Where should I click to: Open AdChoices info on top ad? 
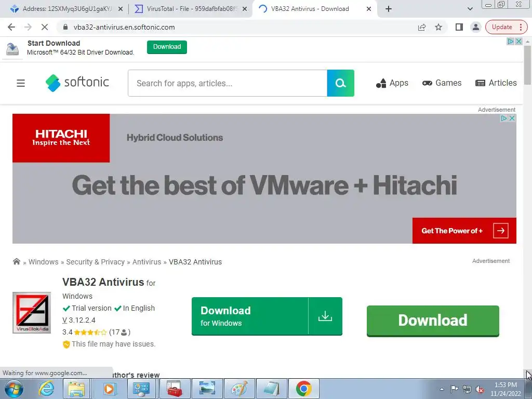point(511,42)
